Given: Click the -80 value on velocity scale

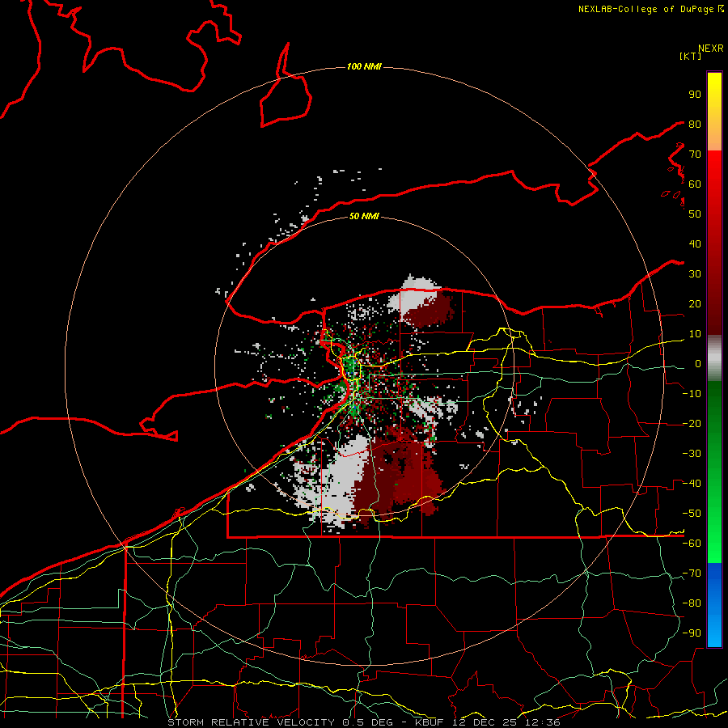Looking at the screenshot, I should point(692,603).
